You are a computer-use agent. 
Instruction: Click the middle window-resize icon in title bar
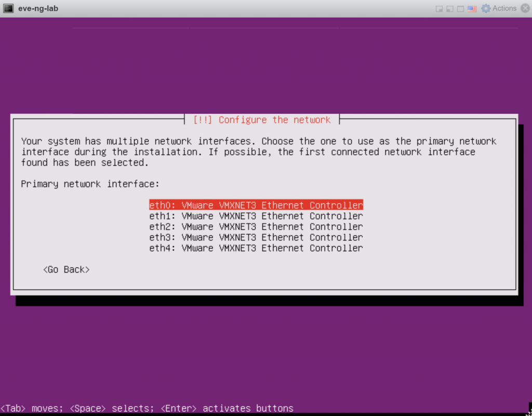pyautogui.click(x=449, y=8)
